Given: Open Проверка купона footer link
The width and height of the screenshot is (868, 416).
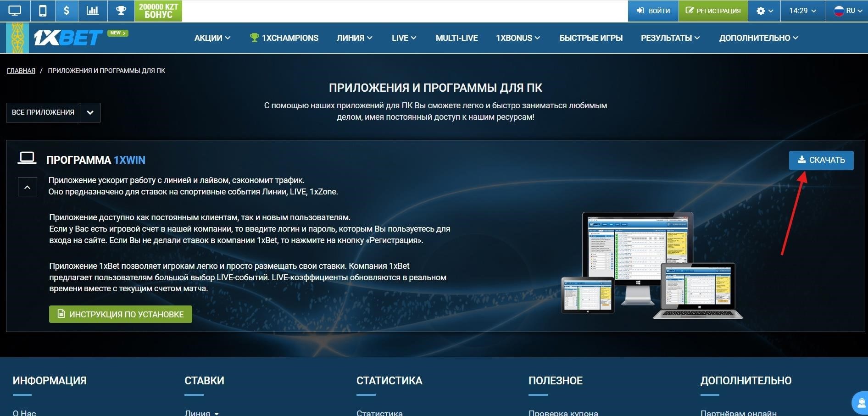Looking at the screenshot, I should pyautogui.click(x=563, y=413).
